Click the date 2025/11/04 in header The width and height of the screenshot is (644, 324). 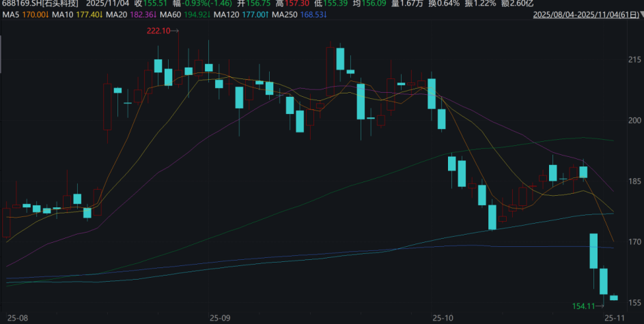tap(108, 4)
